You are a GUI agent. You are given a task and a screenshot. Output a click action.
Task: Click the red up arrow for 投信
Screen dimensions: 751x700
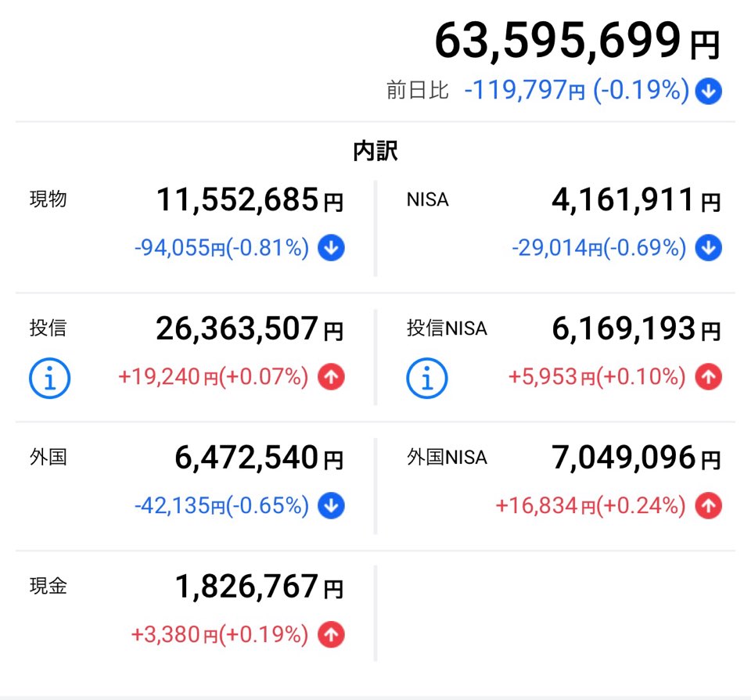331,378
